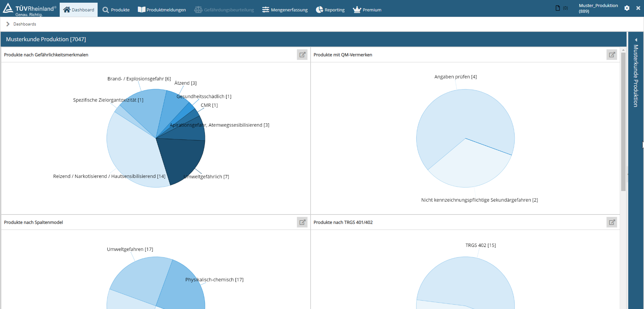
Task: Open Spaltenmodel chart in external view
Action: tap(302, 222)
